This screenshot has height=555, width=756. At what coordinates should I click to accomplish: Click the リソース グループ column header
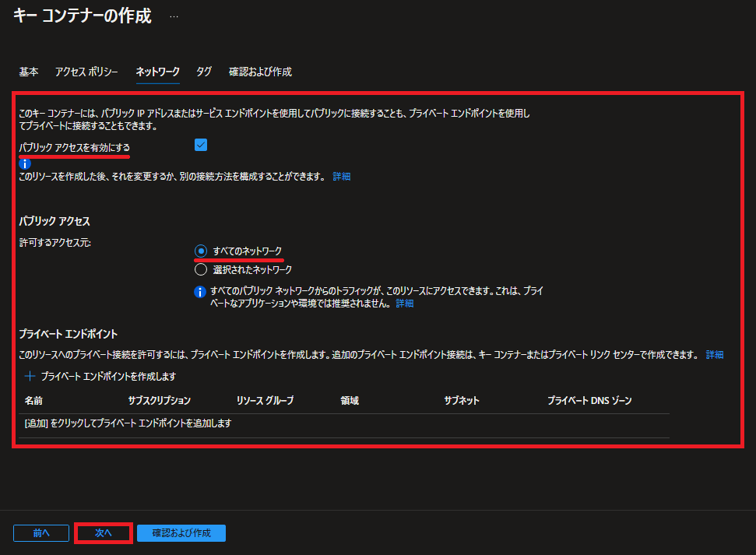[x=265, y=401]
